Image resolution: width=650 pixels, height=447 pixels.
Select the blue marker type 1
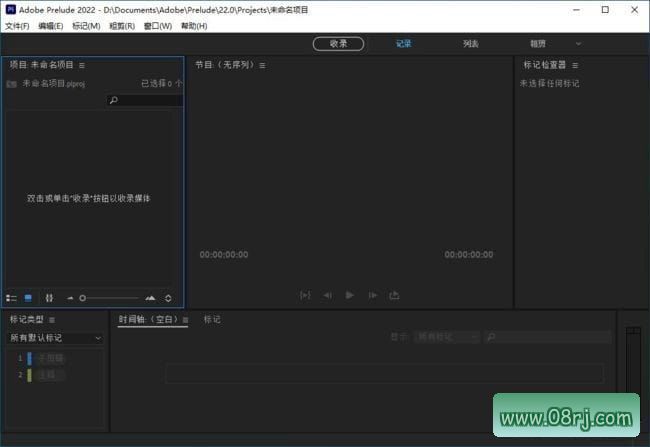pos(29,358)
